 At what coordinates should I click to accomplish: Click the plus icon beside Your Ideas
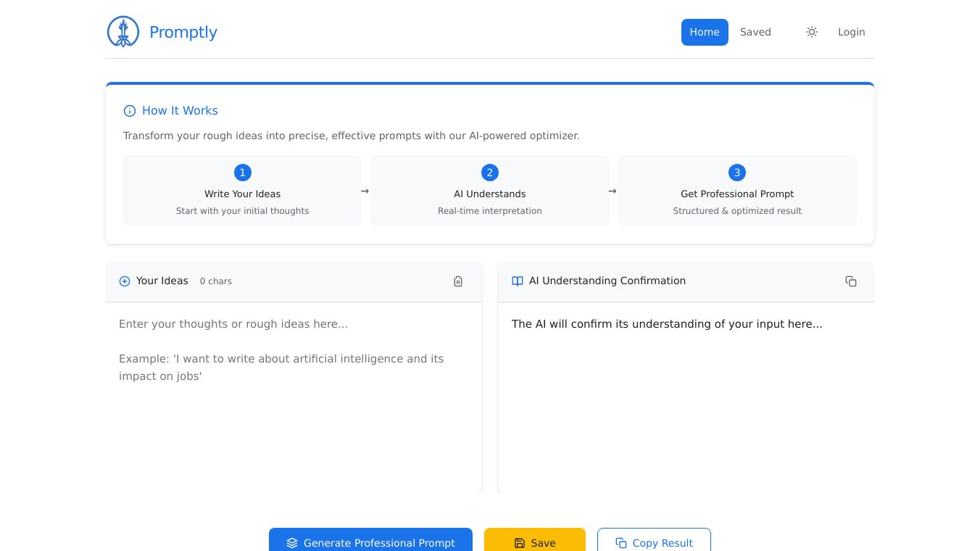point(125,281)
